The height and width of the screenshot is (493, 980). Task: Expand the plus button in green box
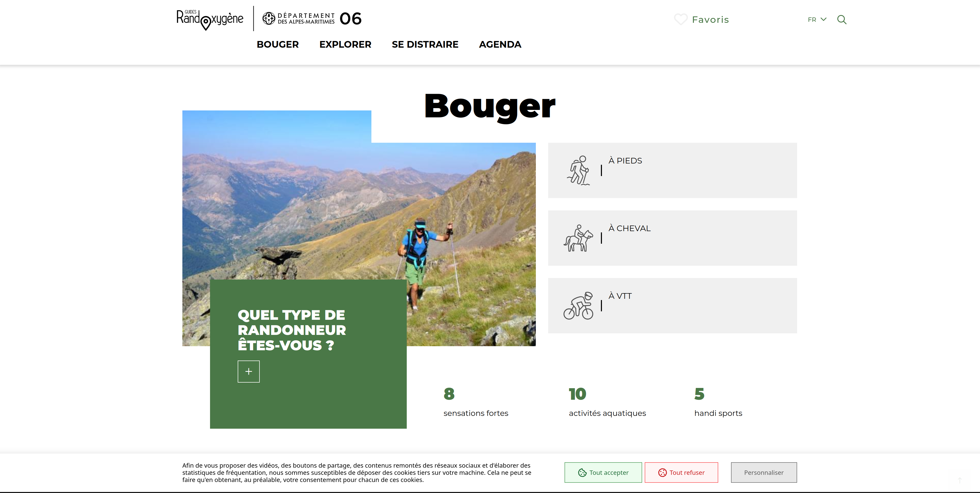pos(248,371)
